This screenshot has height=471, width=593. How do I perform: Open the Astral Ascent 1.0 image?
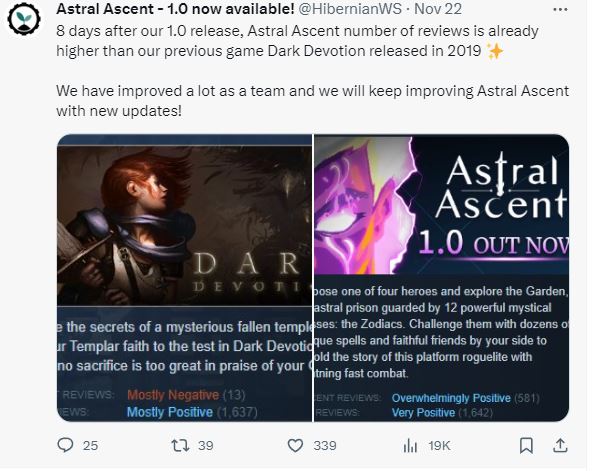(441, 278)
